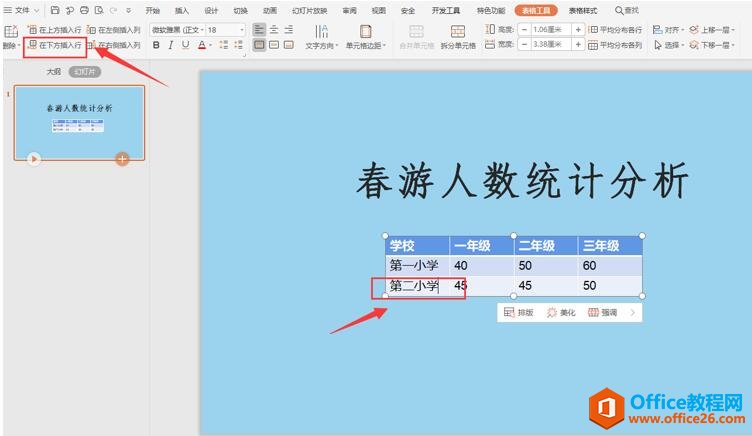Switch to the 特色功能 tab
The height and width of the screenshot is (436, 752).
tap(491, 10)
